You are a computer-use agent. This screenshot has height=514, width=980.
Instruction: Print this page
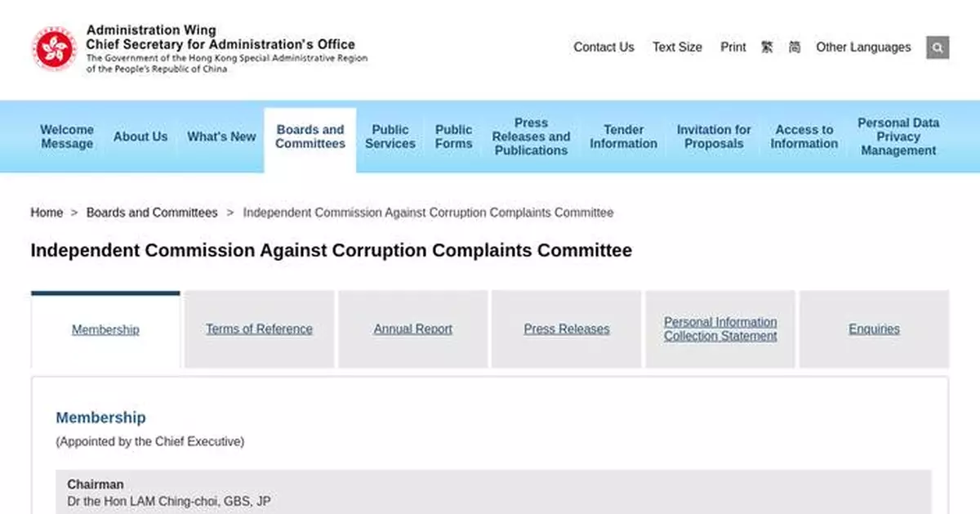(x=733, y=47)
